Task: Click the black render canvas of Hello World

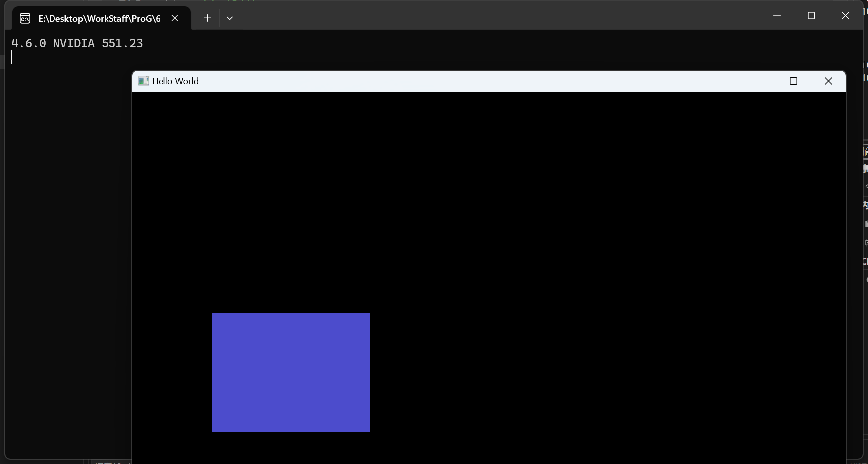Action: click(545, 198)
